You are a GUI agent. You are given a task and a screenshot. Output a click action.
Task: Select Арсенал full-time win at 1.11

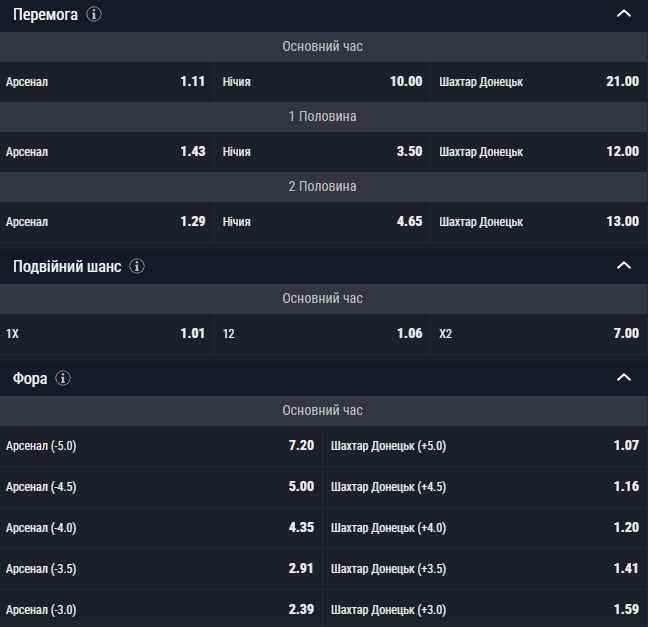[x=106, y=82]
